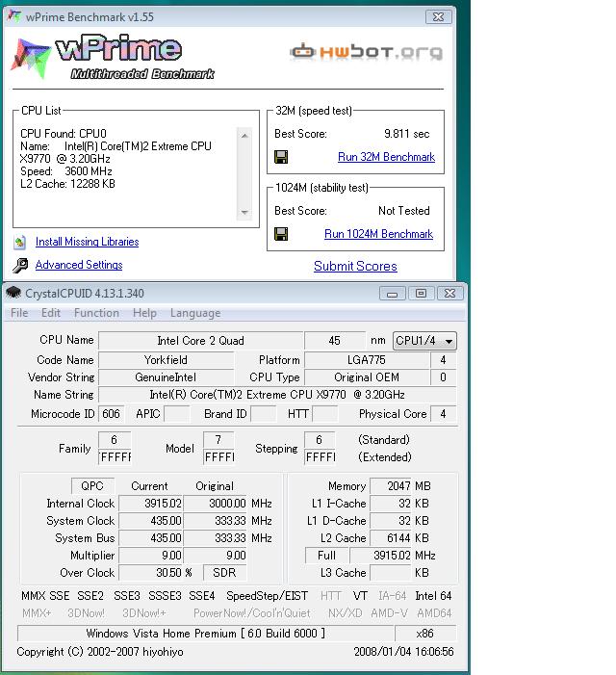The image size is (616, 675).
Task: Click the QPC button
Action: [92, 486]
